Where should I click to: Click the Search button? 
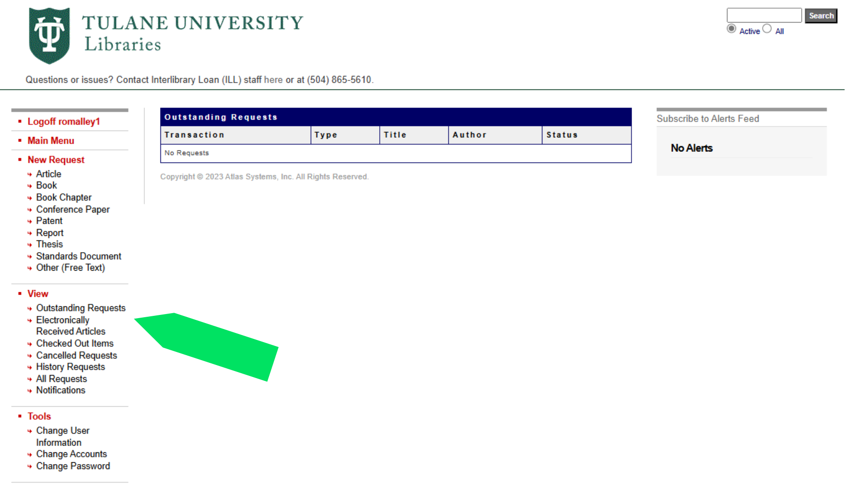[x=821, y=15]
